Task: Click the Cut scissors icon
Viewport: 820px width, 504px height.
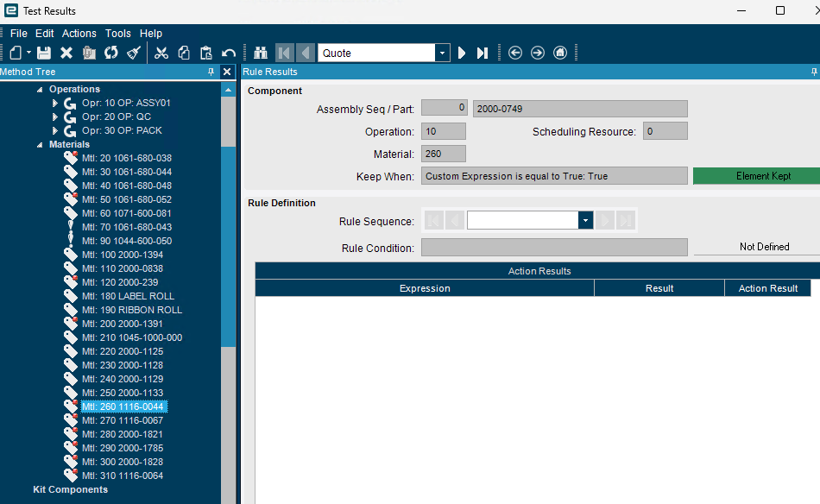Action: coord(161,53)
